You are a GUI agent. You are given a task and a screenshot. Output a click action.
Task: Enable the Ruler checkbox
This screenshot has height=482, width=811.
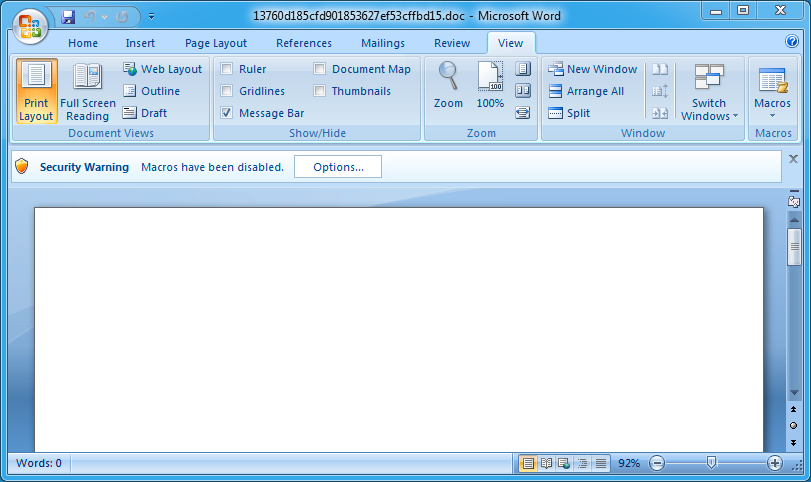227,69
